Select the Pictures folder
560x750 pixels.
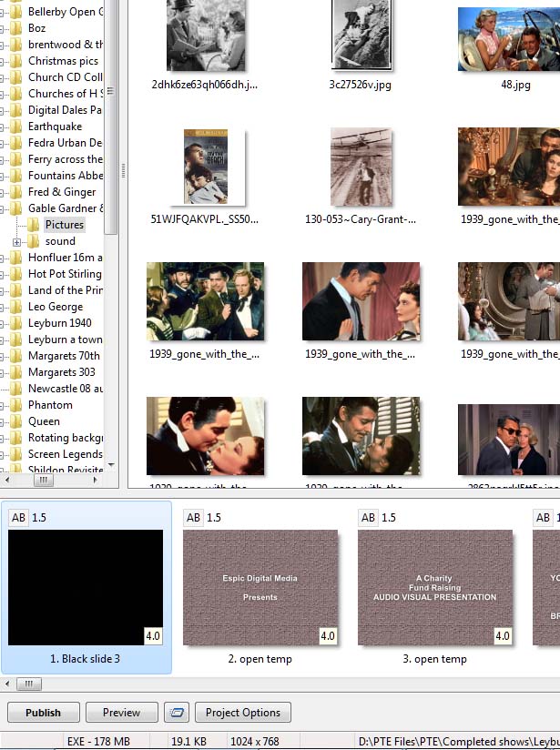64,224
